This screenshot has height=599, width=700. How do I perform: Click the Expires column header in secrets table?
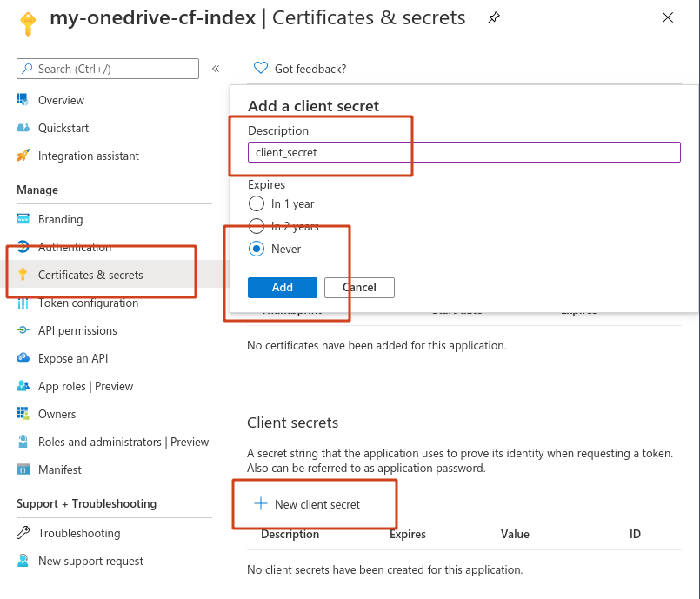408,535
